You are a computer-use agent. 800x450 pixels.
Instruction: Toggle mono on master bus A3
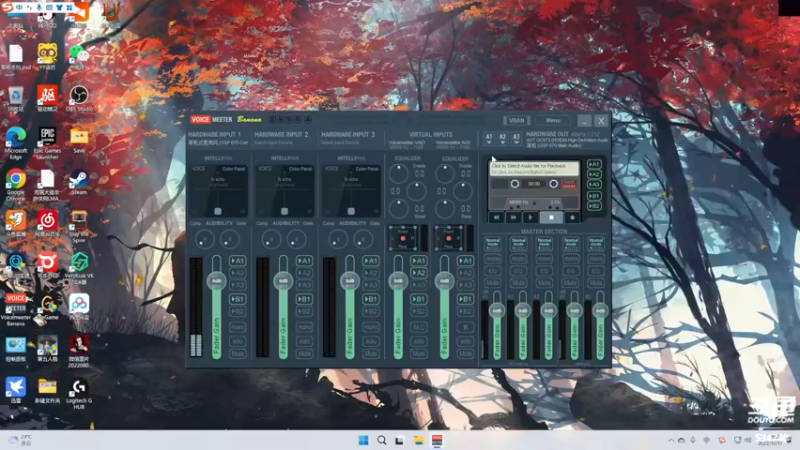(x=544, y=259)
